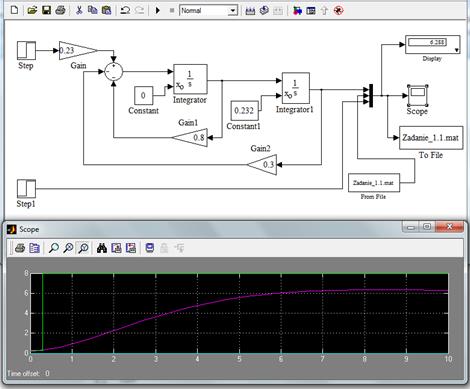Click the Integrator1 block label
Screen dimensions: 470x389
(295, 109)
